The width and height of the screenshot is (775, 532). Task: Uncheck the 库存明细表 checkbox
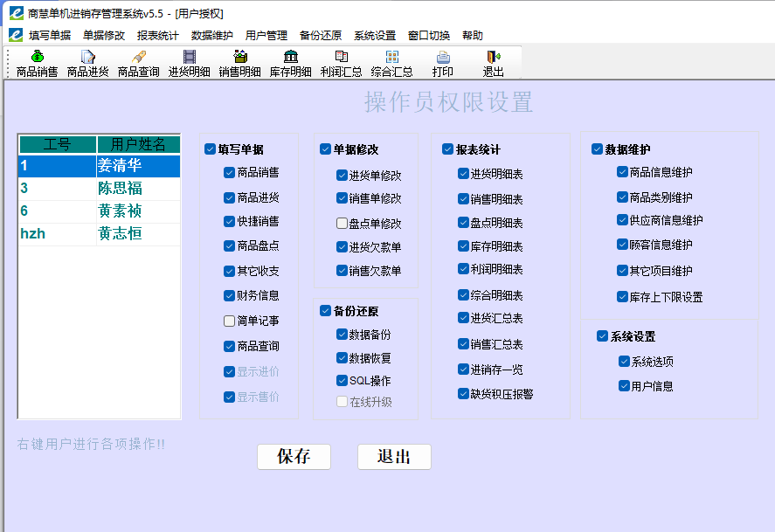pos(463,246)
